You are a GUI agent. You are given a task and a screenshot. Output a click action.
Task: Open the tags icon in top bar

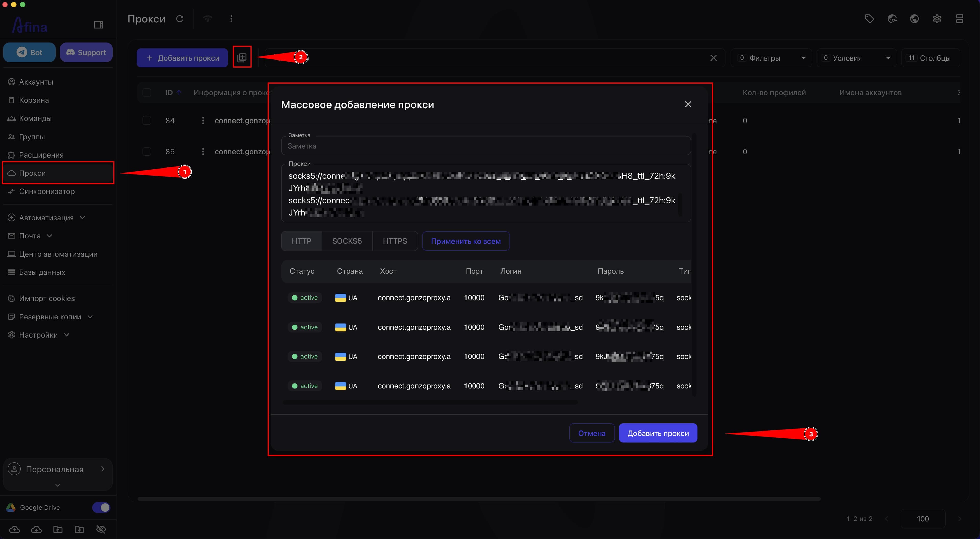(869, 19)
